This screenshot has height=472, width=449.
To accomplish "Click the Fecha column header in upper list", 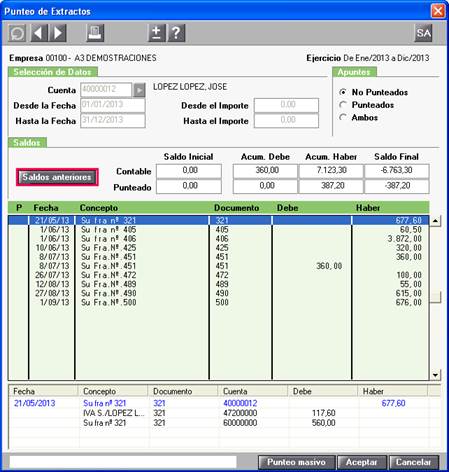I will click(46, 208).
